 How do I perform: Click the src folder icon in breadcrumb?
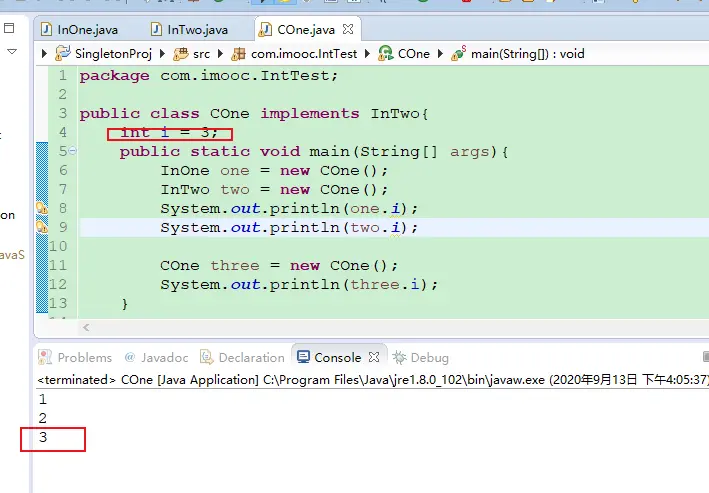click(181, 53)
